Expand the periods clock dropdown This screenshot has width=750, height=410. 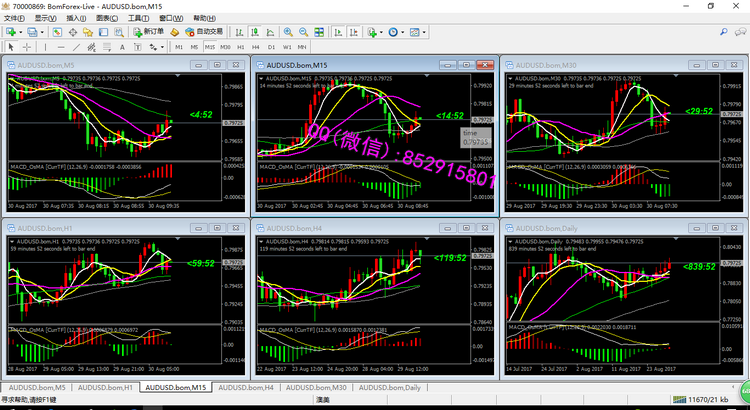(x=401, y=32)
